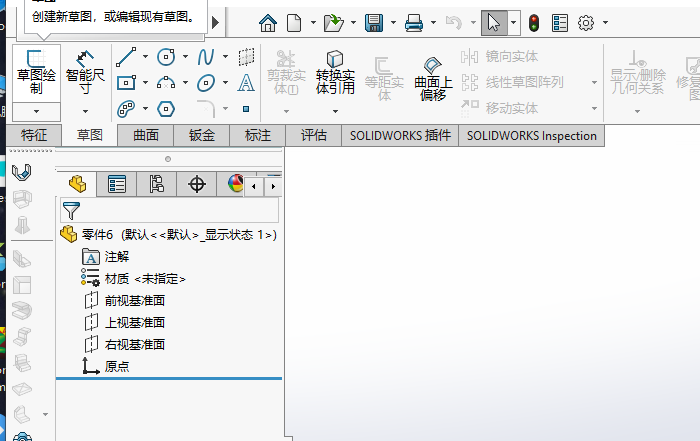Click 曲面上偏移 offset on surface
The height and width of the screenshot is (441, 700).
[433, 79]
